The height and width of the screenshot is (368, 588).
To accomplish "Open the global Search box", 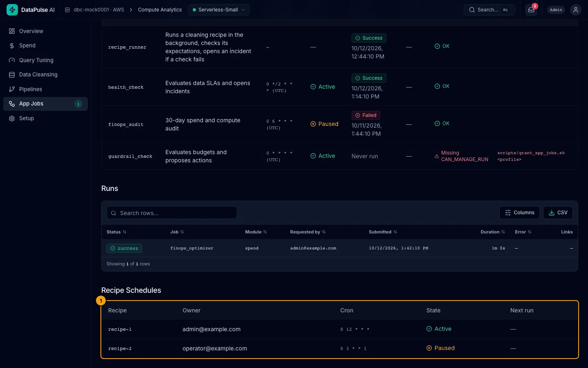I will 489,10.
